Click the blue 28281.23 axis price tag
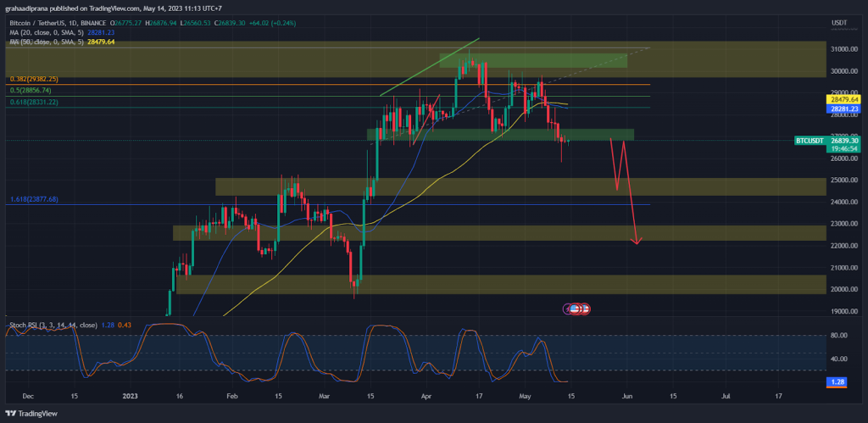The width and height of the screenshot is (868, 423). pos(843,109)
